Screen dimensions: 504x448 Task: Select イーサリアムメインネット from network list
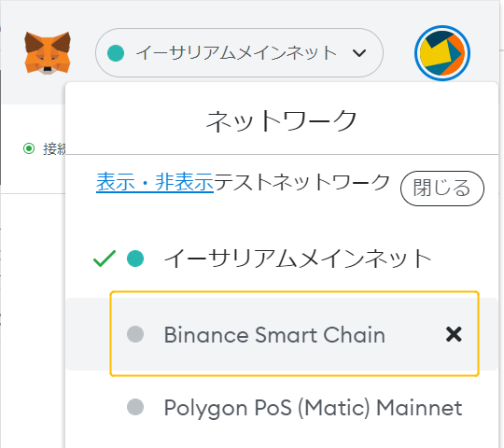pyautogui.click(x=298, y=259)
